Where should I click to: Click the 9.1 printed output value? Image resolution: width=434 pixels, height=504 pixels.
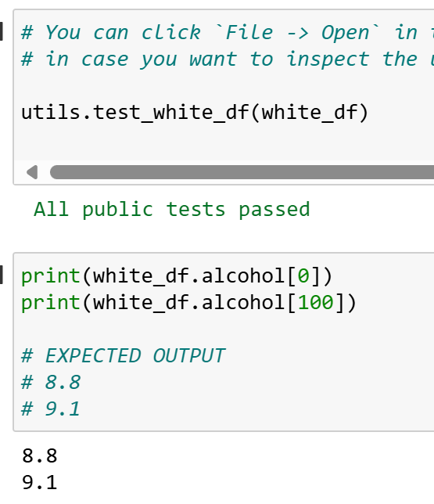click(x=40, y=482)
